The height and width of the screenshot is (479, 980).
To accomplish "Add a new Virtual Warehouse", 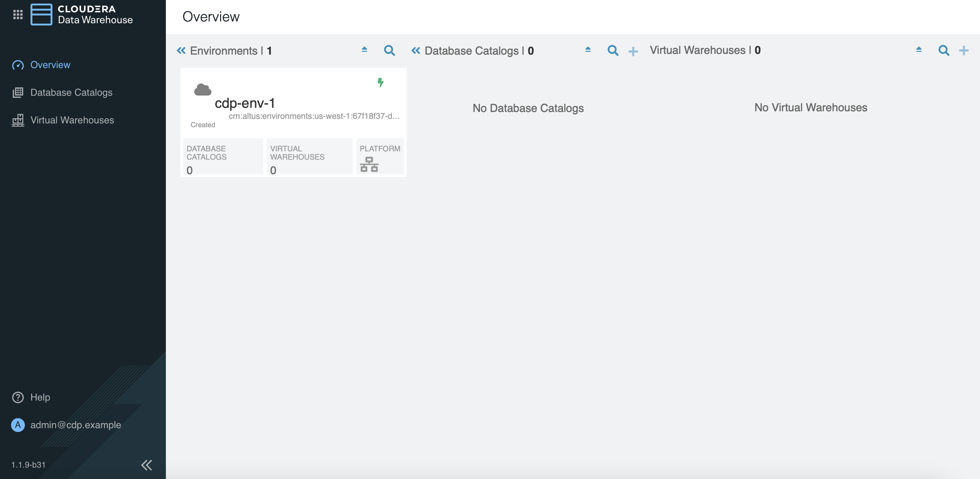I will (x=964, y=50).
